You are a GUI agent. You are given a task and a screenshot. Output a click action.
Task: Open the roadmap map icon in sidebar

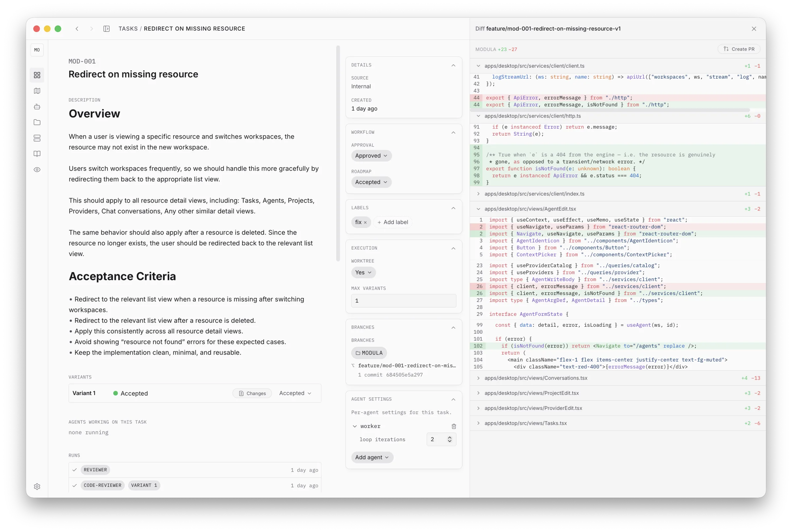tap(37, 91)
